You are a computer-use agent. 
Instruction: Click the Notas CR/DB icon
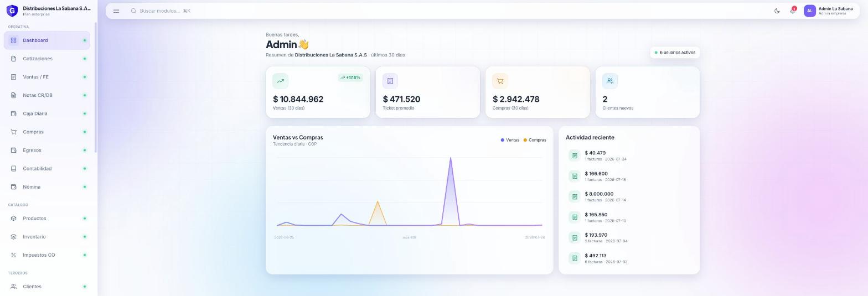pyautogui.click(x=13, y=95)
